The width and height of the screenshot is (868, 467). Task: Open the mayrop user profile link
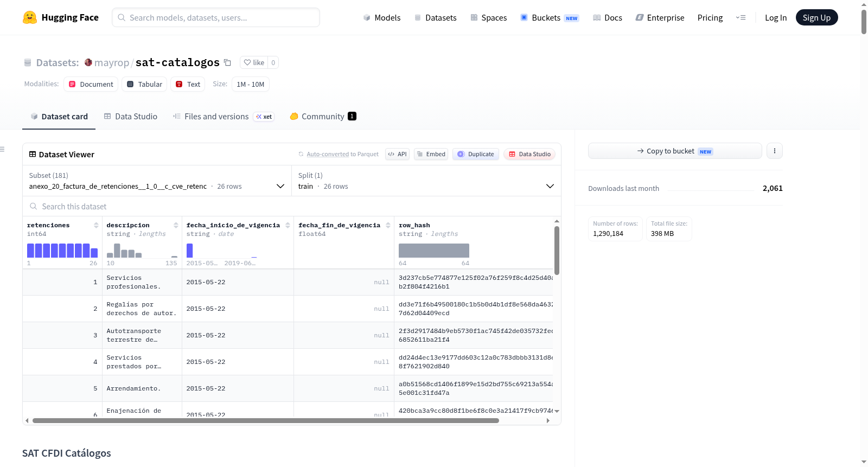point(112,62)
